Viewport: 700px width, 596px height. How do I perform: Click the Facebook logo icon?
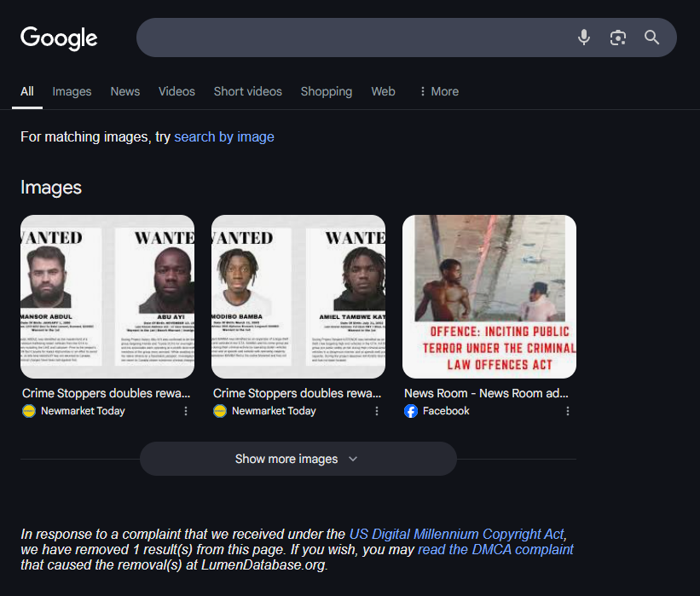click(x=411, y=411)
